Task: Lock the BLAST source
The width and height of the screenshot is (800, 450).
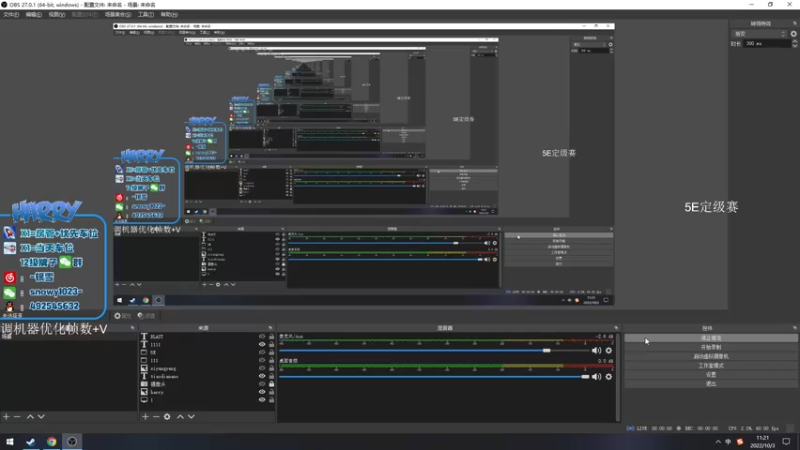Action: click(271, 337)
